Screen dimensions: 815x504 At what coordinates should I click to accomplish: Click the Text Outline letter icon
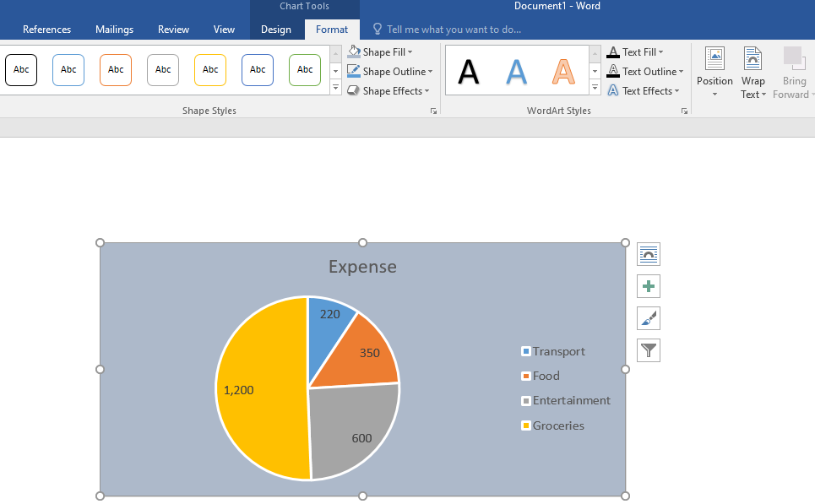pyautogui.click(x=613, y=71)
